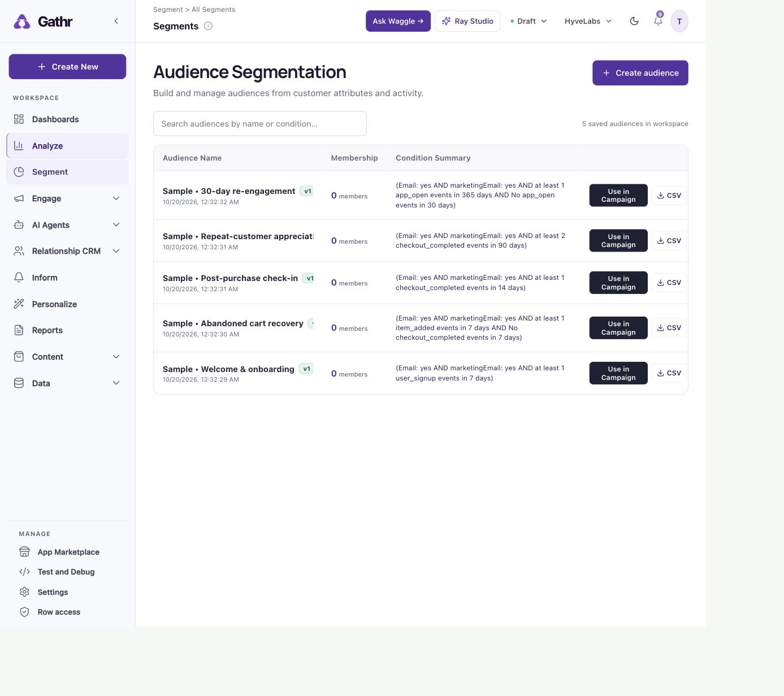This screenshot has width=784, height=696.
Task: Open Ray Studio
Action: click(x=467, y=21)
